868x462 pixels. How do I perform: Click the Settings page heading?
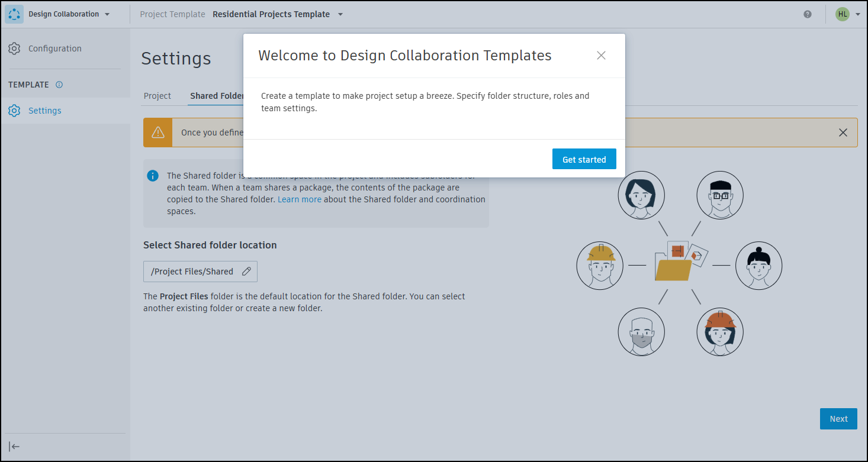[x=176, y=59]
